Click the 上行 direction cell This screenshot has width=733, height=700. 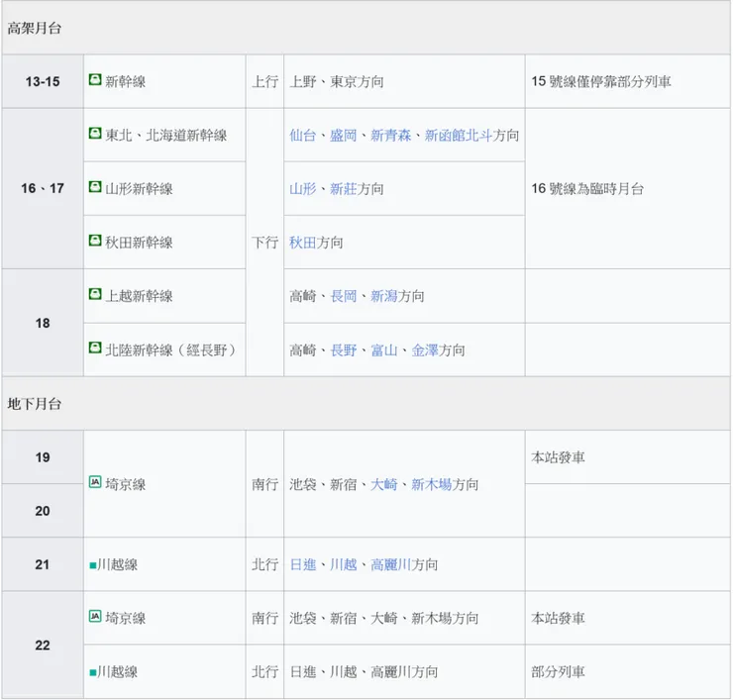(264, 82)
